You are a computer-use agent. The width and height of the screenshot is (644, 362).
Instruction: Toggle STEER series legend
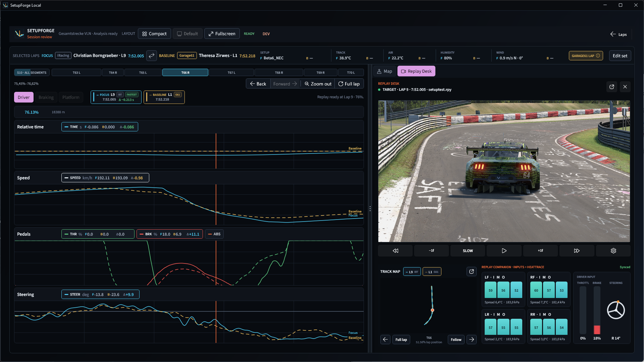point(100,294)
